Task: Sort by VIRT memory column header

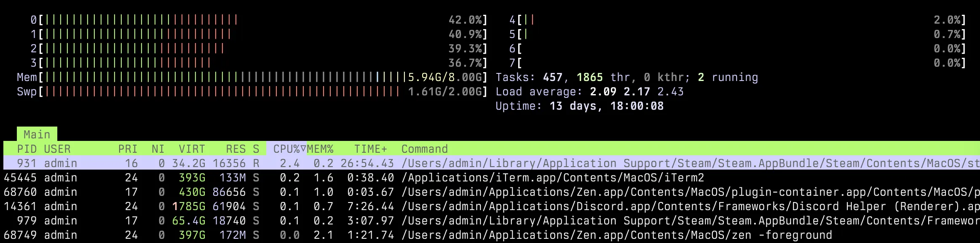Action: [192, 149]
